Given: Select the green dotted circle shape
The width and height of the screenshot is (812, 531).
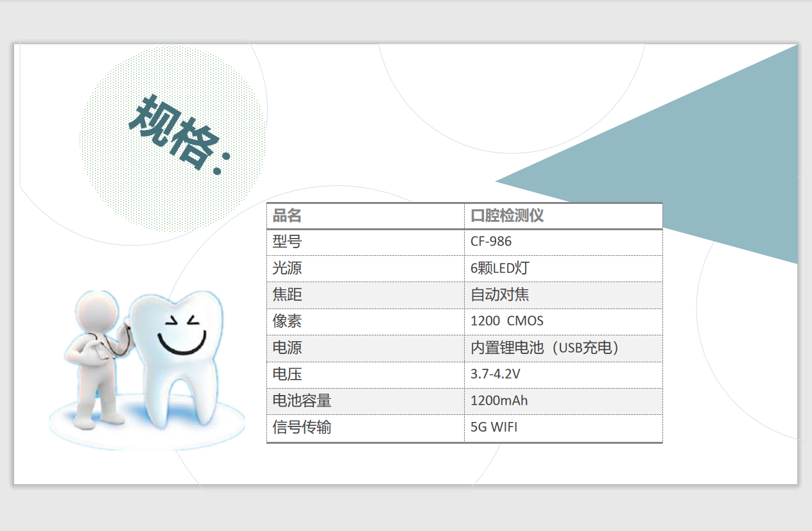Looking at the screenshot, I should 173,139.
